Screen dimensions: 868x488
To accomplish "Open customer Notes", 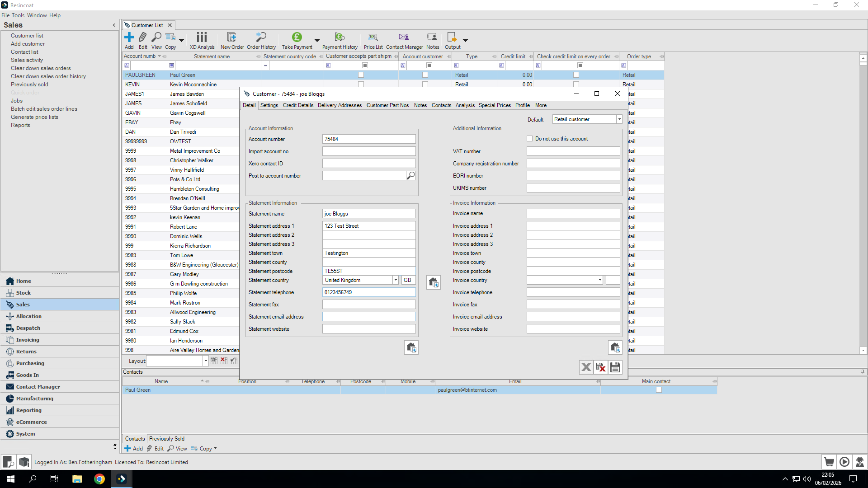I will [432, 40].
